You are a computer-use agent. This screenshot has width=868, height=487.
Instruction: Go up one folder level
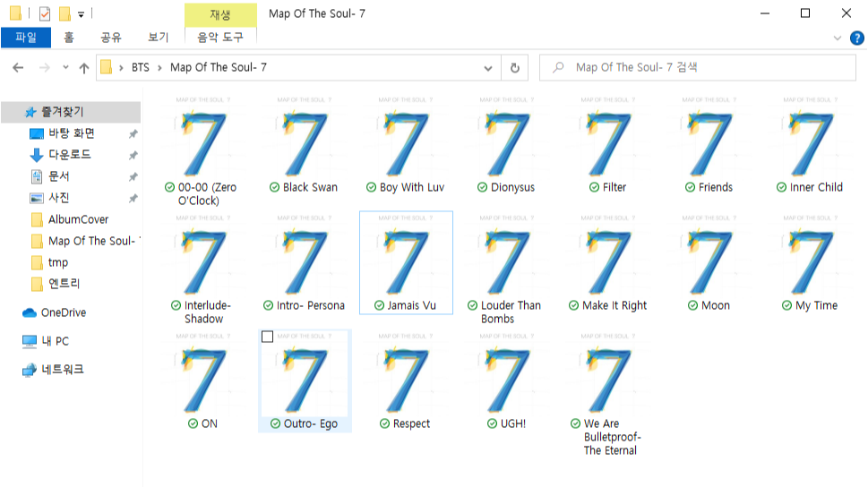83,67
